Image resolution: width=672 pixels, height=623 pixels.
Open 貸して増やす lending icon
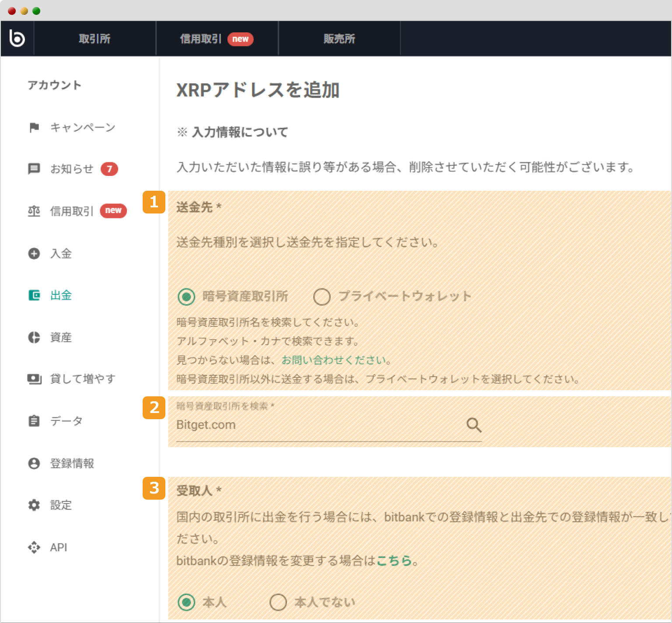click(34, 379)
